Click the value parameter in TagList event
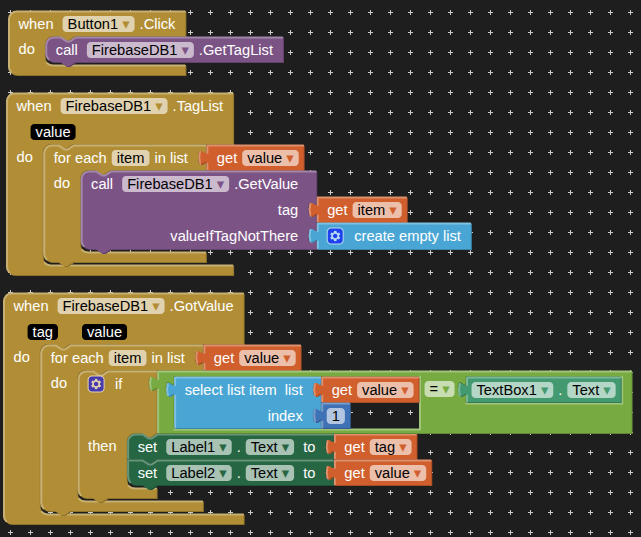Screen dimensions: 641x537 53,132
